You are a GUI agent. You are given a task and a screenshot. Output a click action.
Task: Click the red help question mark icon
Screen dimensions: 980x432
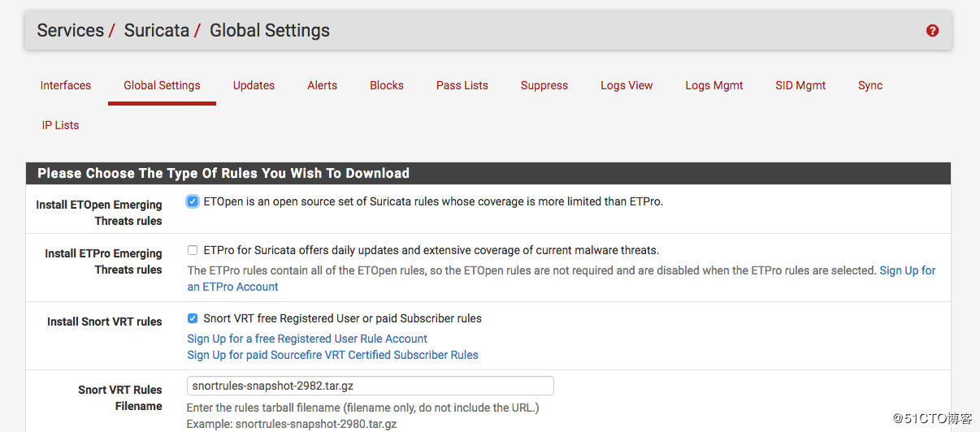932,31
